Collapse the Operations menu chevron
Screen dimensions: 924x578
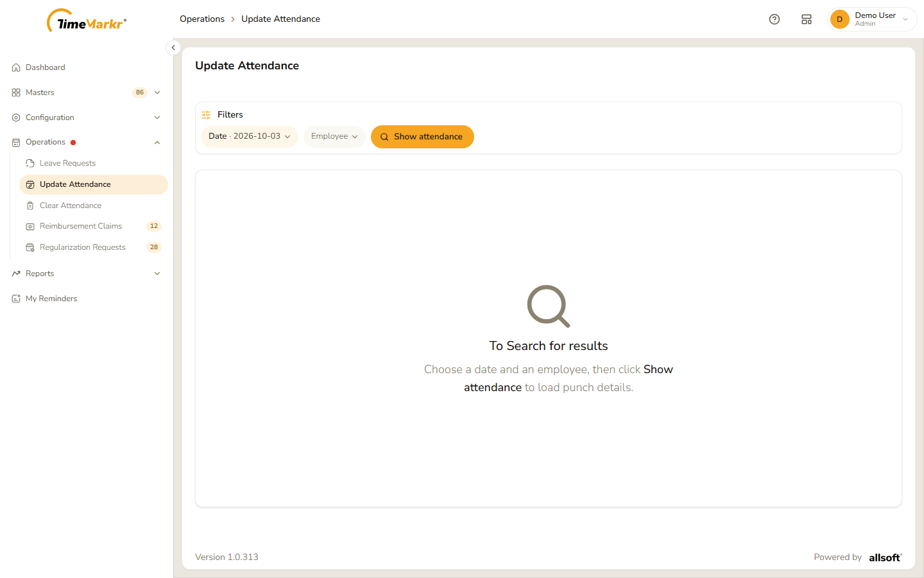click(157, 143)
